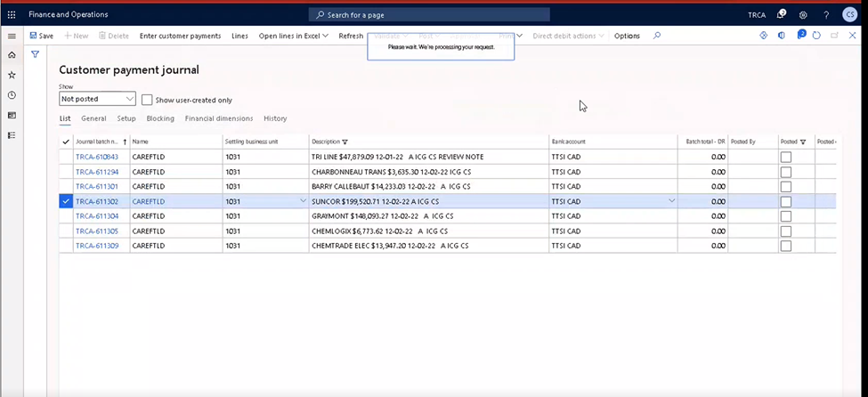Viewport: 868px width, 397px height.
Task: Open the Help question mark icon
Action: coord(826,15)
